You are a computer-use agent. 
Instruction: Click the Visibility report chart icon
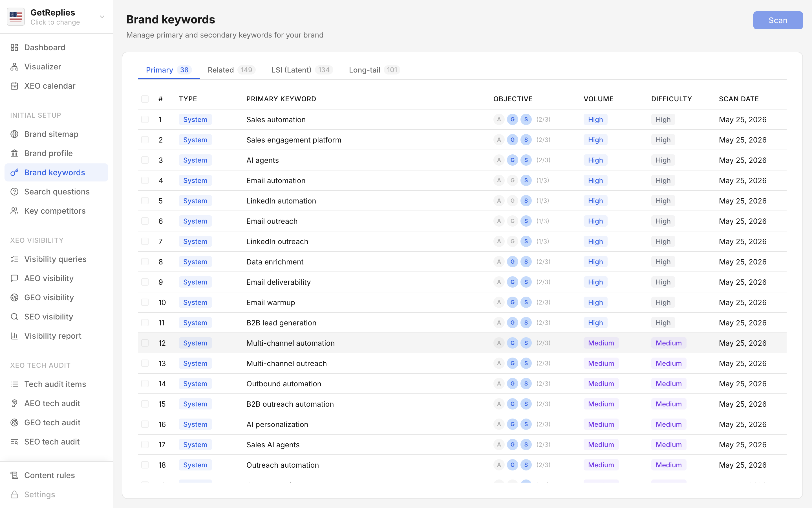[x=14, y=336]
